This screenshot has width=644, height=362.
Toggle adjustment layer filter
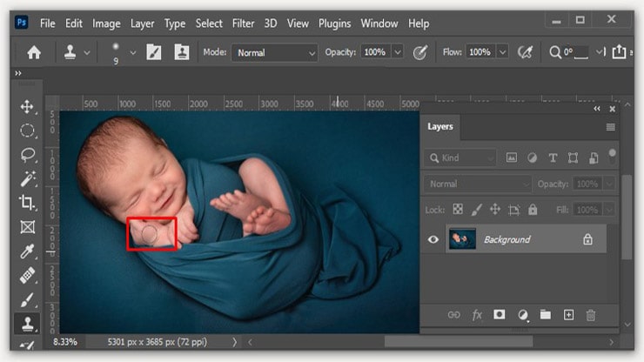(x=532, y=158)
